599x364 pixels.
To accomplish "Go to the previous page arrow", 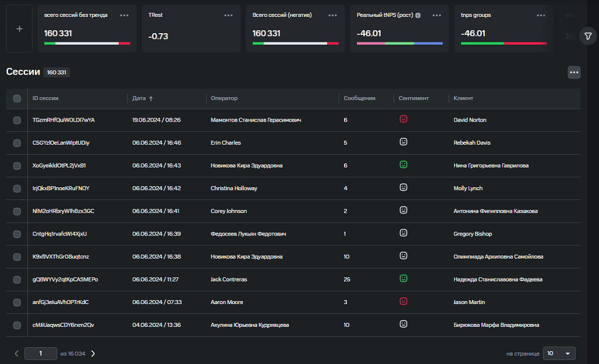I will pyautogui.click(x=16, y=354).
